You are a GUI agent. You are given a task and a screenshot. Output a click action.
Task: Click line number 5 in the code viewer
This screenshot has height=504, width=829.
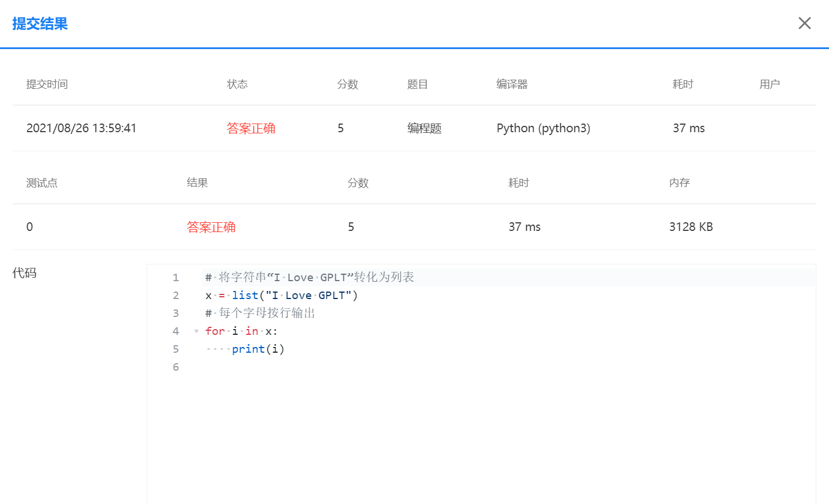click(x=175, y=349)
